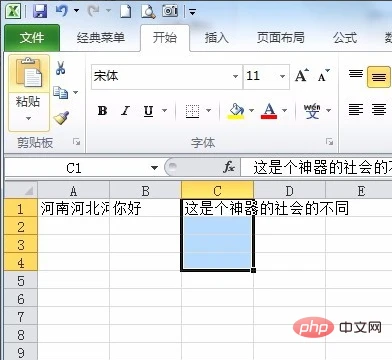Toggle underline formatting
The image size is (392, 360).
[148, 111]
